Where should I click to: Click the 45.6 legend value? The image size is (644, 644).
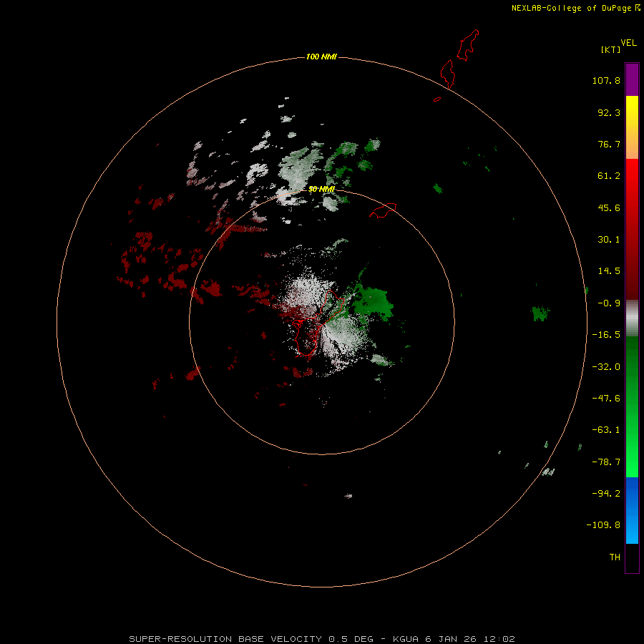(609, 208)
